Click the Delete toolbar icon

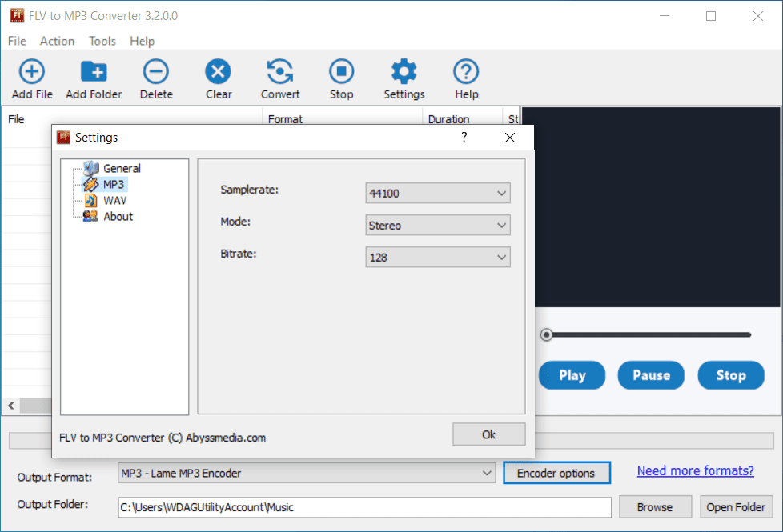(156, 72)
